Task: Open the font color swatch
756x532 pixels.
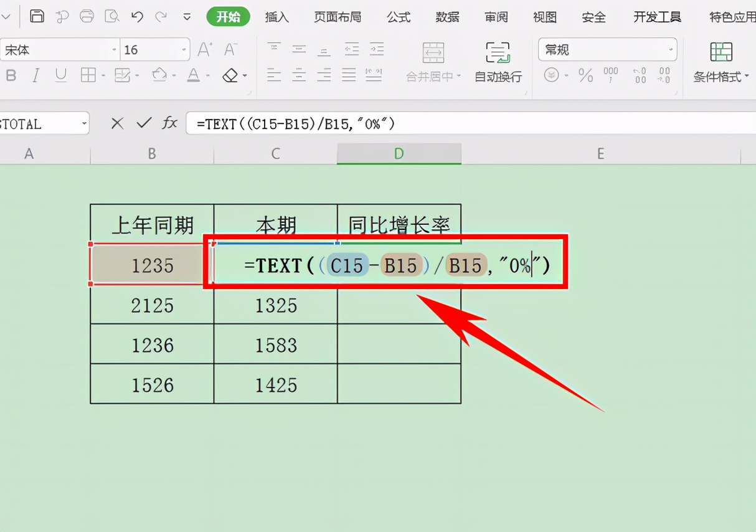Action: [194, 75]
